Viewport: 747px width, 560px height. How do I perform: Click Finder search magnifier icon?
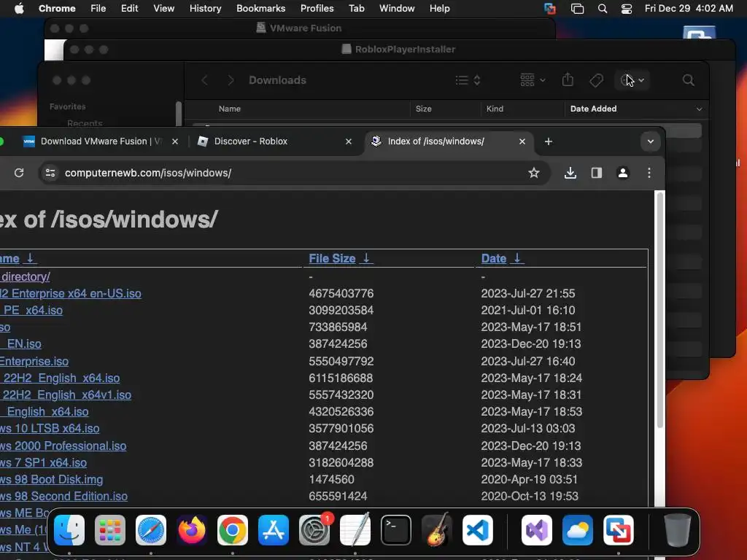click(x=688, y=80)
